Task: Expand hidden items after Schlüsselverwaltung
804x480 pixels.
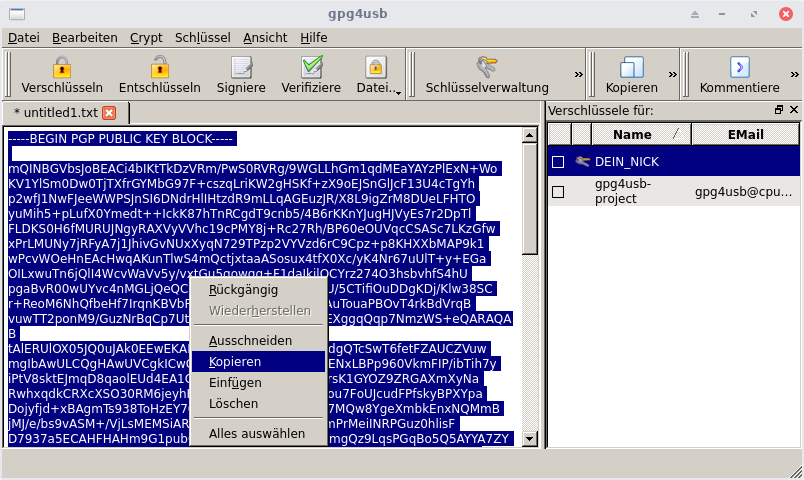Action: (579, 75)
